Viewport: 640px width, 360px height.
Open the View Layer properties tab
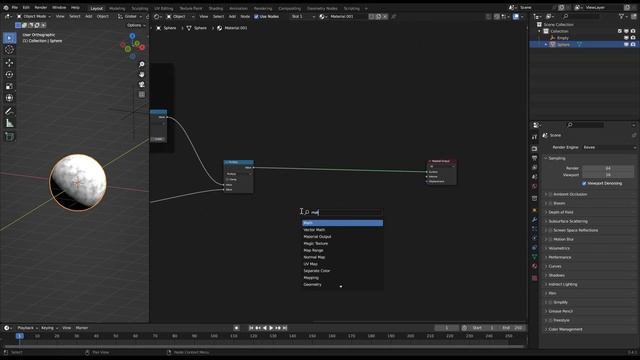tap(534, 167)
